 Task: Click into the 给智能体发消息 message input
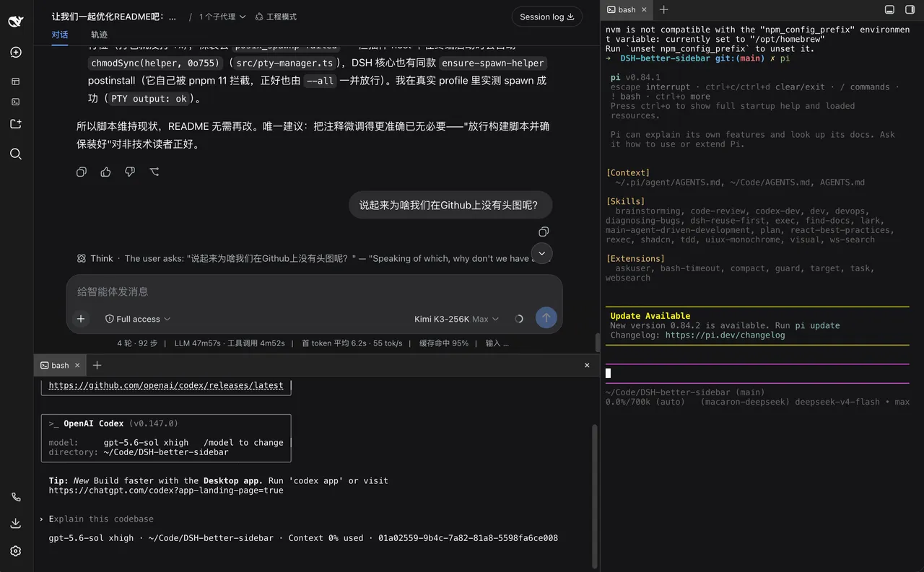314,291
